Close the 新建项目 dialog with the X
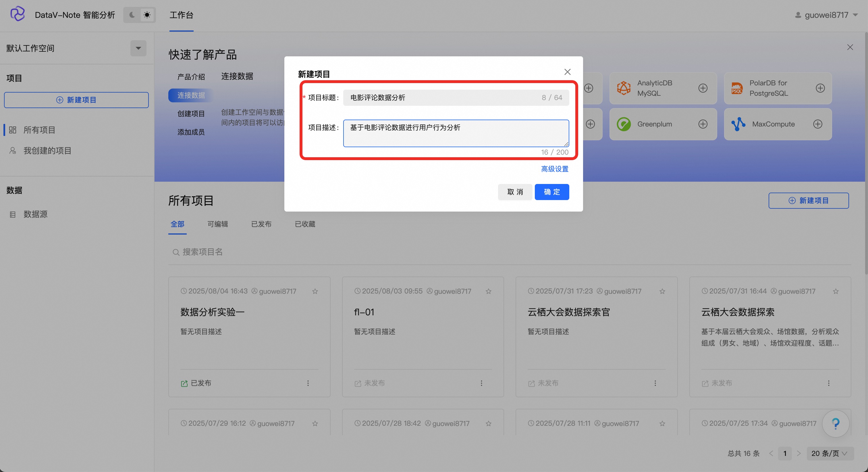This screenshot has width=868, height=472. [567, 72]
